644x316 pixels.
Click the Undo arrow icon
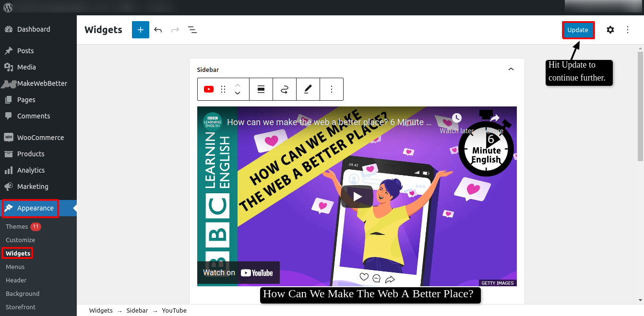tap(158, 29)
